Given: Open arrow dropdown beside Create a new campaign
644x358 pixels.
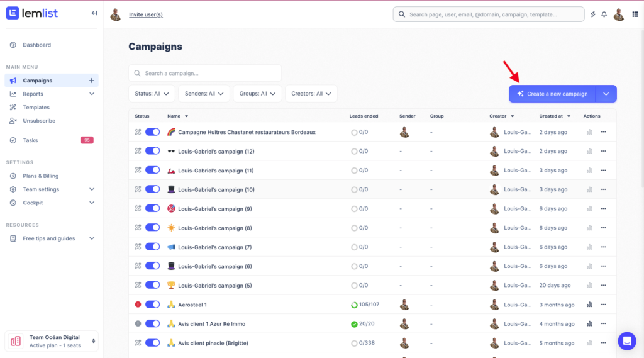Looking at the screenshot, I should (x=606, y=94).
